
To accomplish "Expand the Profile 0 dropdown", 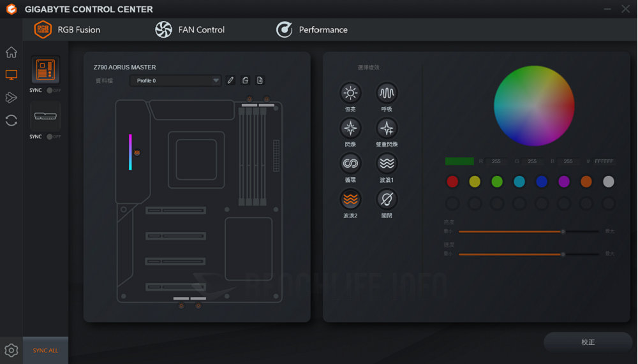I will (216, 81).
